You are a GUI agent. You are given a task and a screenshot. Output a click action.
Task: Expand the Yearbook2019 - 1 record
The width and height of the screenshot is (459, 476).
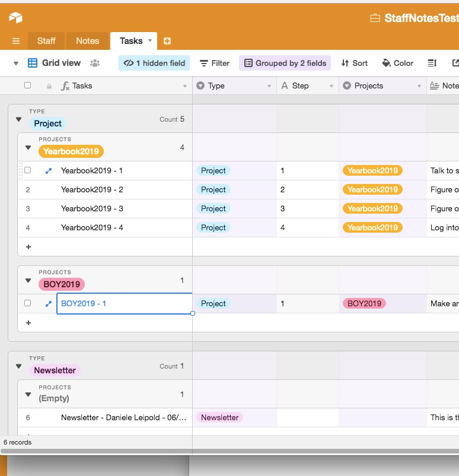pos(49,170)
